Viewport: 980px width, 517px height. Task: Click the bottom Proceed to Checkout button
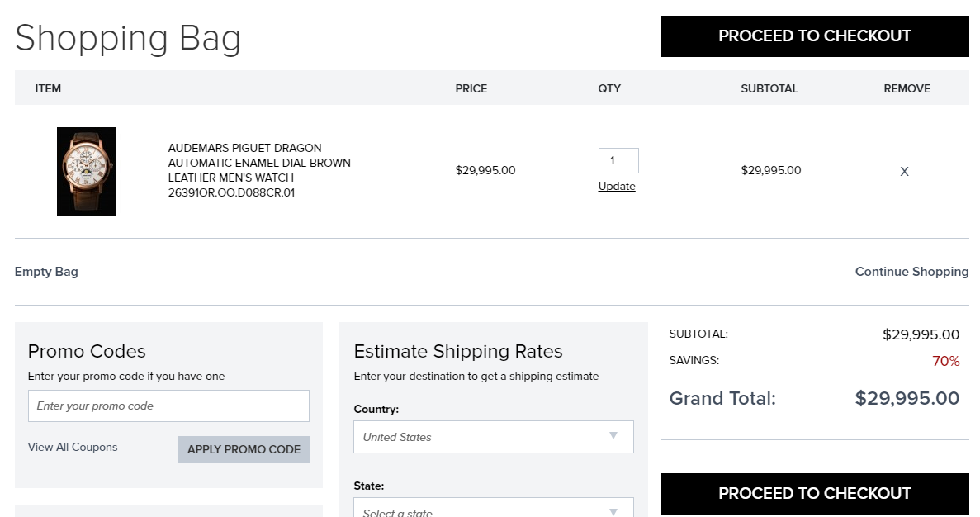(815, 493)
